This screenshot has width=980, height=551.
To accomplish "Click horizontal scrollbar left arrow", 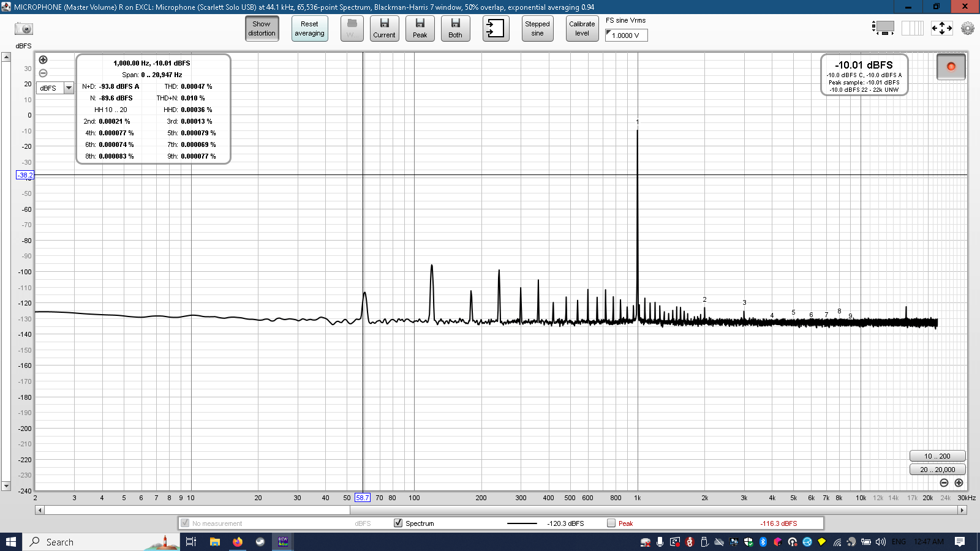I will point(40,510).
